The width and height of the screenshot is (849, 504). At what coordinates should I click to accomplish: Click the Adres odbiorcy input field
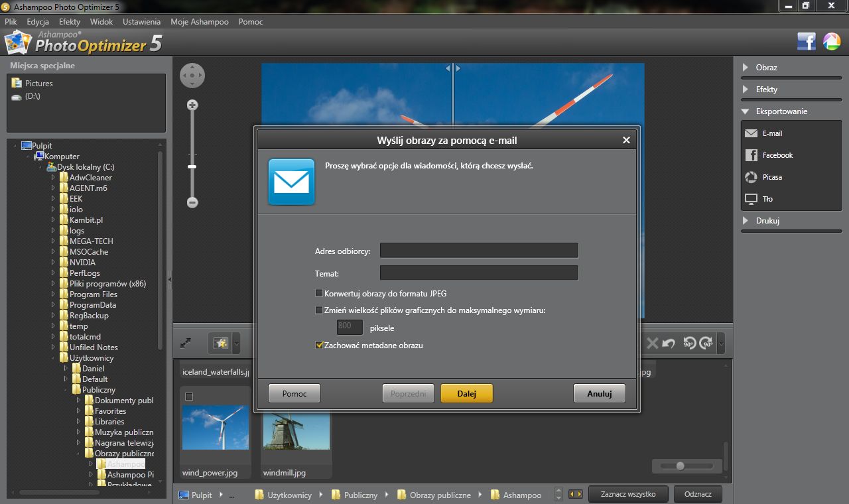(x=479, y=251)
